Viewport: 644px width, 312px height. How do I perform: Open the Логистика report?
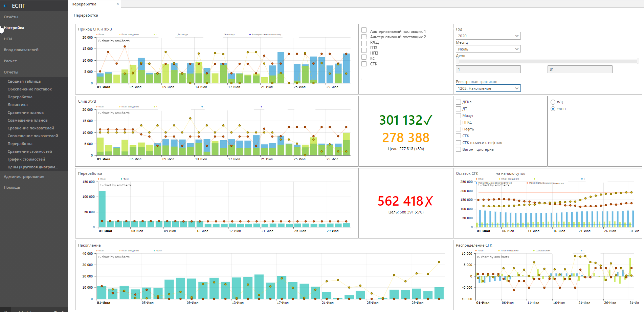(18, 105)
